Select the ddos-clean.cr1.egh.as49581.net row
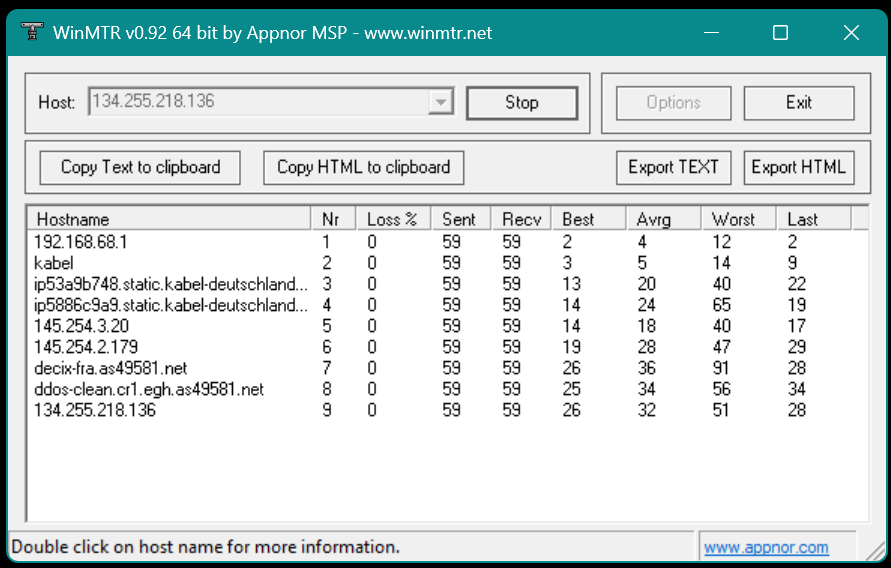891x568 pixels. [x=149, y=389]
